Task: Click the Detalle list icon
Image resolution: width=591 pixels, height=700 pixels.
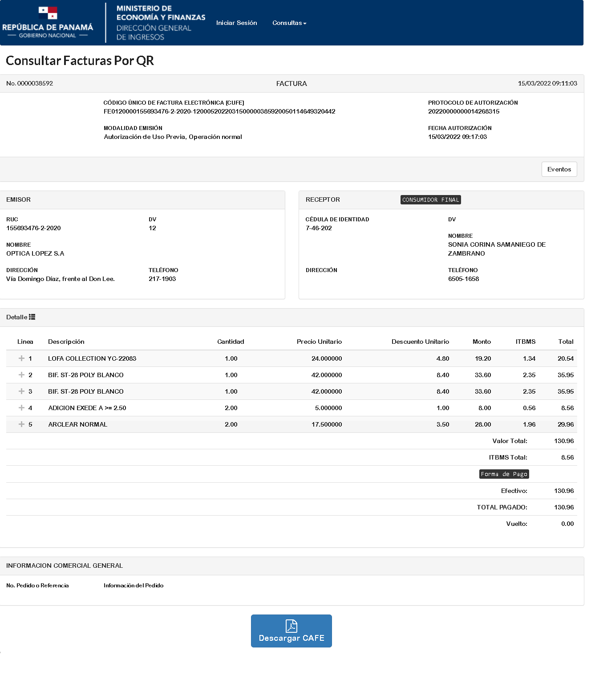Action: [x=32, y=317]
